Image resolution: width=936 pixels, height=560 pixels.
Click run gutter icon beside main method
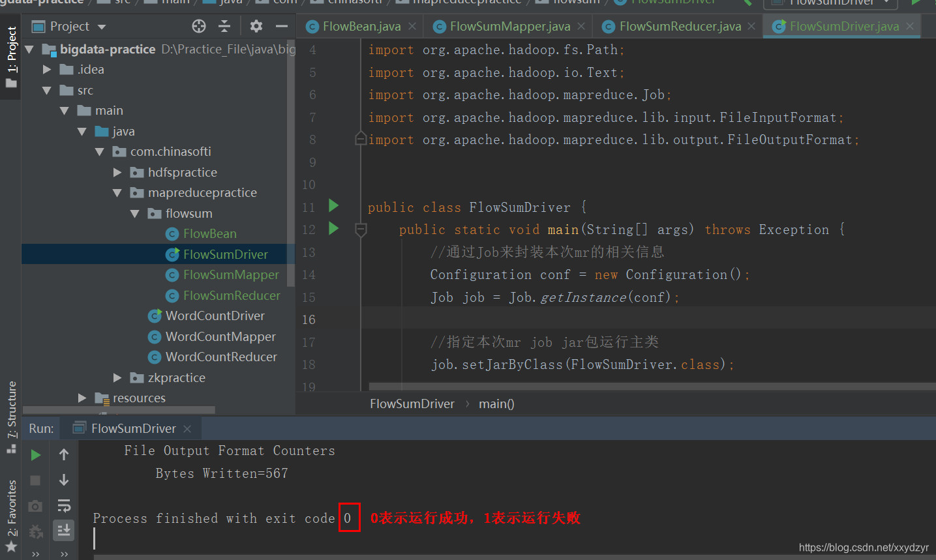click(x=333, y=228)
